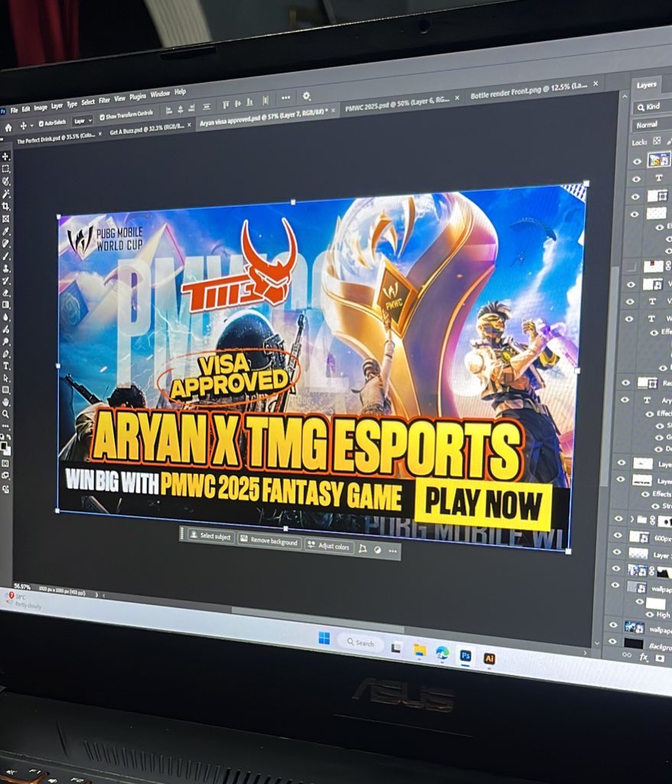Hide the Background layer

tap(612, 641)
